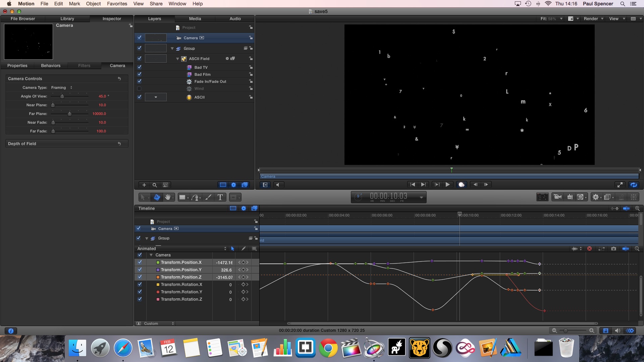Select the Text tool in toolbar
This screenshot has height=362, width=644.
(x=220, y=197)
